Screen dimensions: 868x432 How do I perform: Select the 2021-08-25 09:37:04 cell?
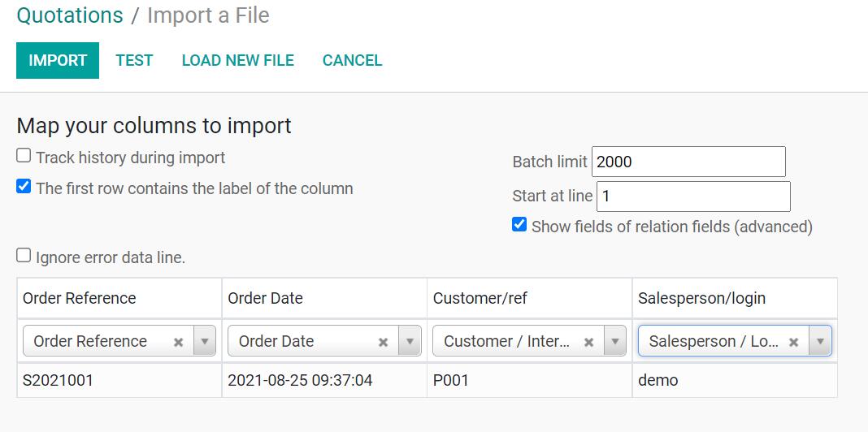coord(324,381)
